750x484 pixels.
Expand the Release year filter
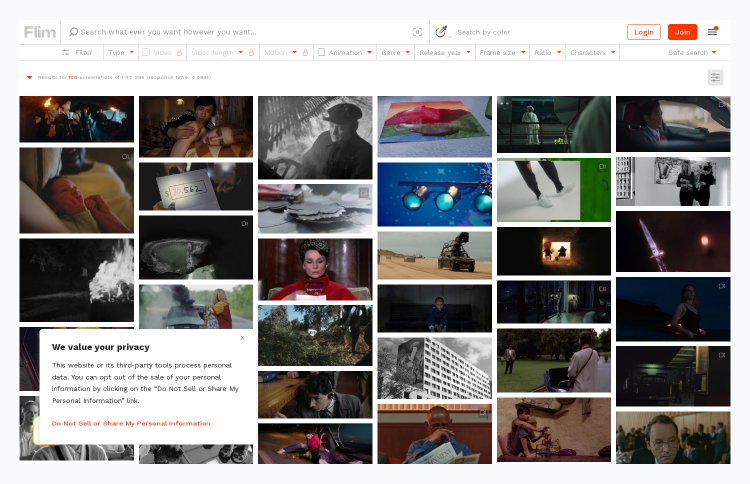pos(444,52)
